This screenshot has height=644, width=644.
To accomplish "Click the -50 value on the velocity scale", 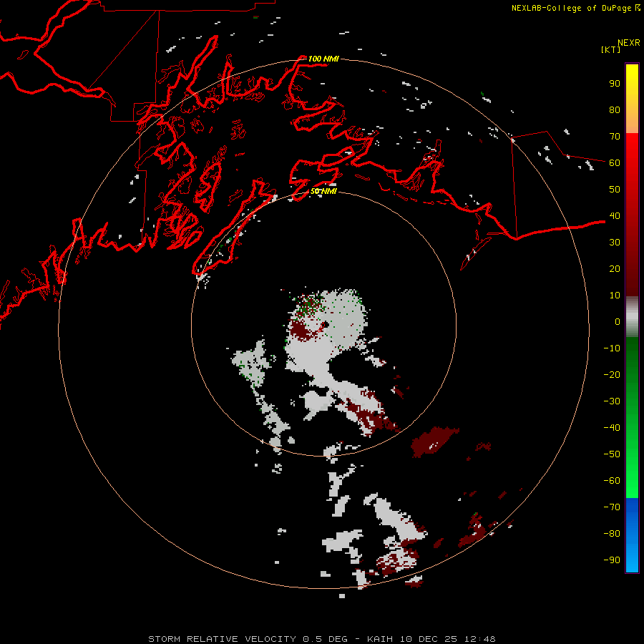I will (612, 454).
